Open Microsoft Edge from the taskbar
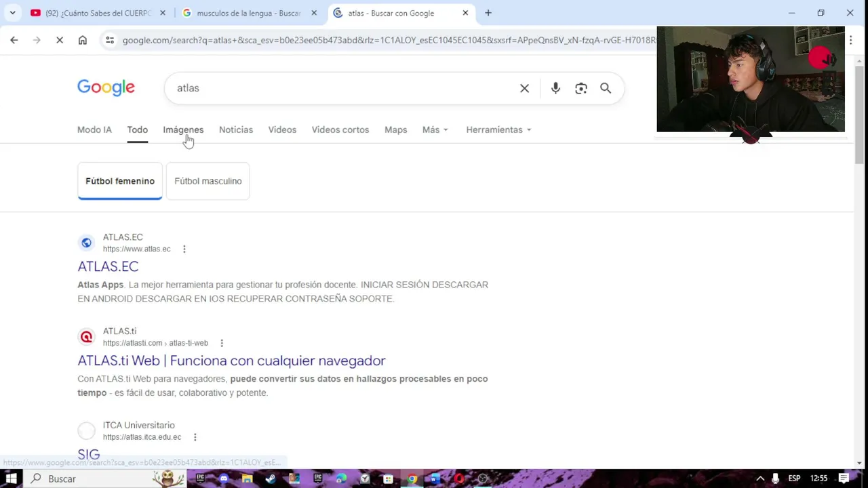 click(341, 479)
